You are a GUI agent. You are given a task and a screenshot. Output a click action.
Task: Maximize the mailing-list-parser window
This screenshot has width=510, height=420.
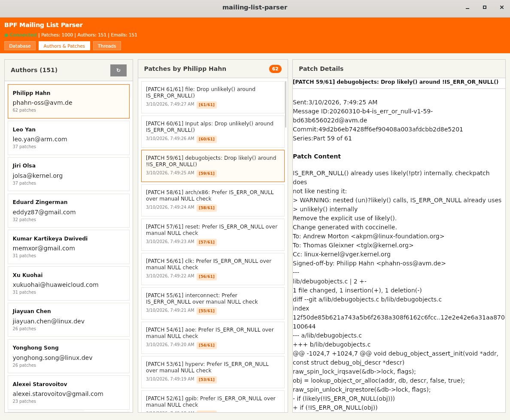point(485,7)
